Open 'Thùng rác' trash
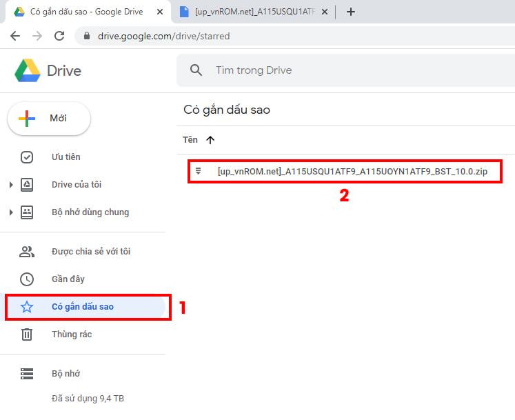Screen dimensions: 515x420 72,334
